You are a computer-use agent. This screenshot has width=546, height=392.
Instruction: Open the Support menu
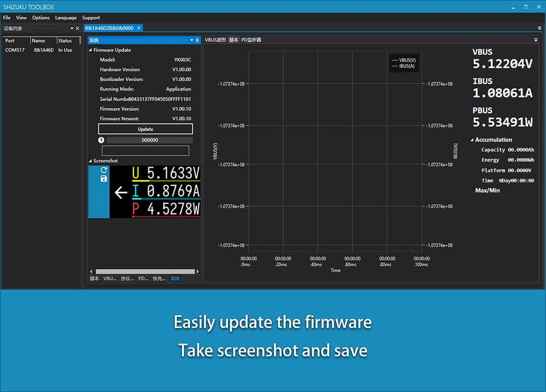[x=91, y=18]
